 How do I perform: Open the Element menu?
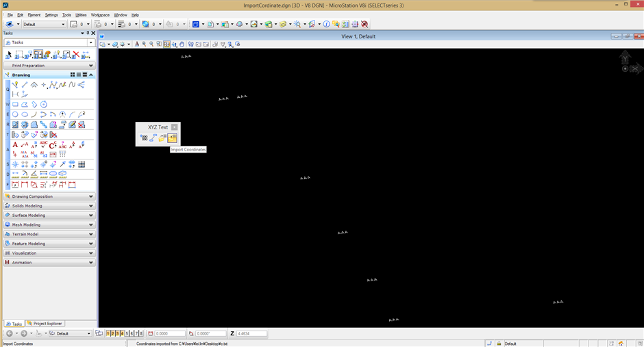(x=34, y=14)
